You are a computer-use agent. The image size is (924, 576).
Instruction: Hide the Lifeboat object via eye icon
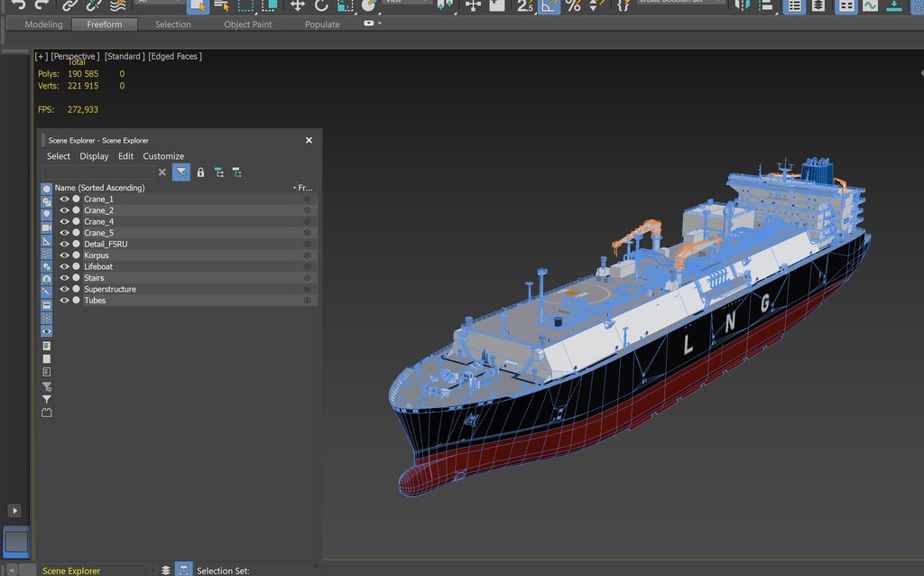[65, 266]
